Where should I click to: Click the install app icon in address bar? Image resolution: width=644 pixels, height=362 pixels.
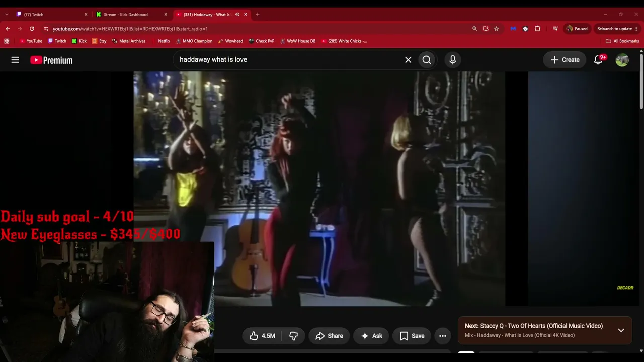pyautogui.click(x=486, y=29)
